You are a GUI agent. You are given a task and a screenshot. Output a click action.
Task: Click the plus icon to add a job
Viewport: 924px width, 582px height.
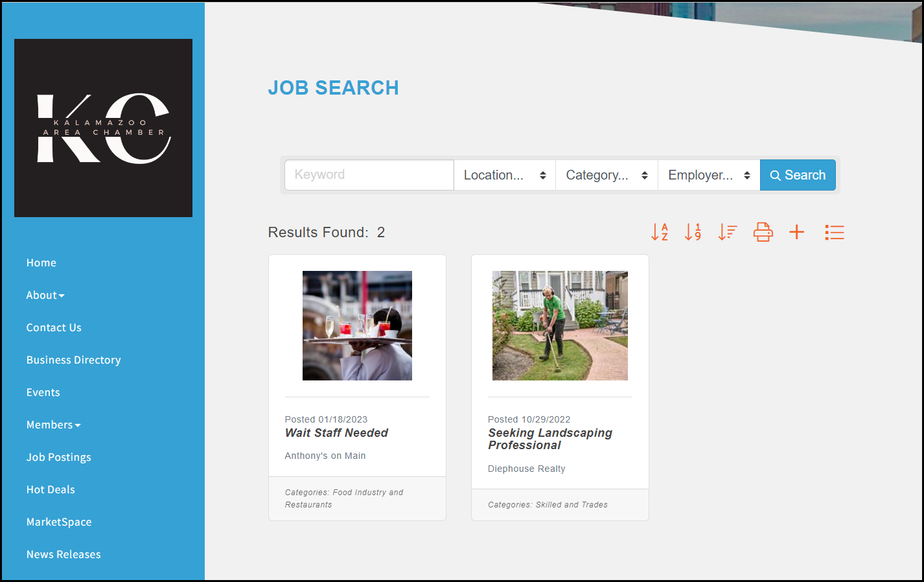point(797,232)
